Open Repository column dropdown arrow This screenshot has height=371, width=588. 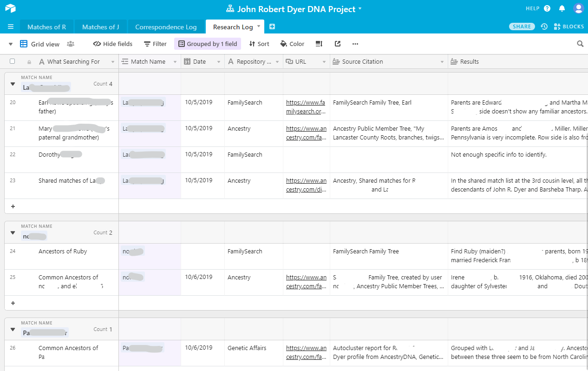point(277,62)
